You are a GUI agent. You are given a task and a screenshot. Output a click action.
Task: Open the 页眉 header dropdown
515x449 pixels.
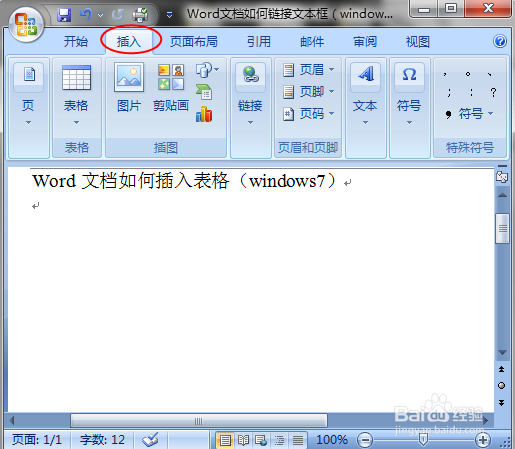tap(332, 70)
